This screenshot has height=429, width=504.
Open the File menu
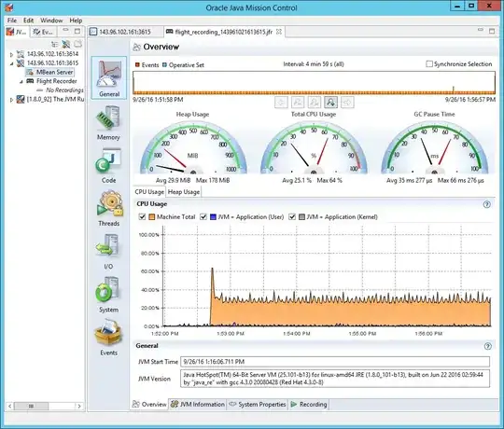coord(12,21)
